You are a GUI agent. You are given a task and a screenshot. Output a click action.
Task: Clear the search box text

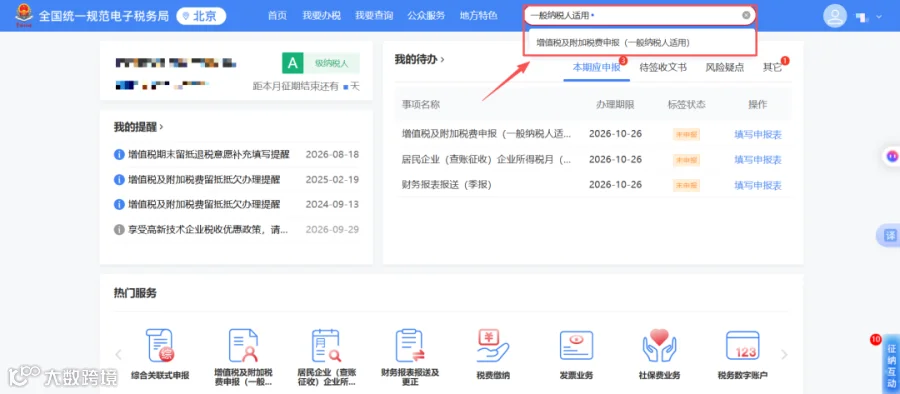point(746,16)
